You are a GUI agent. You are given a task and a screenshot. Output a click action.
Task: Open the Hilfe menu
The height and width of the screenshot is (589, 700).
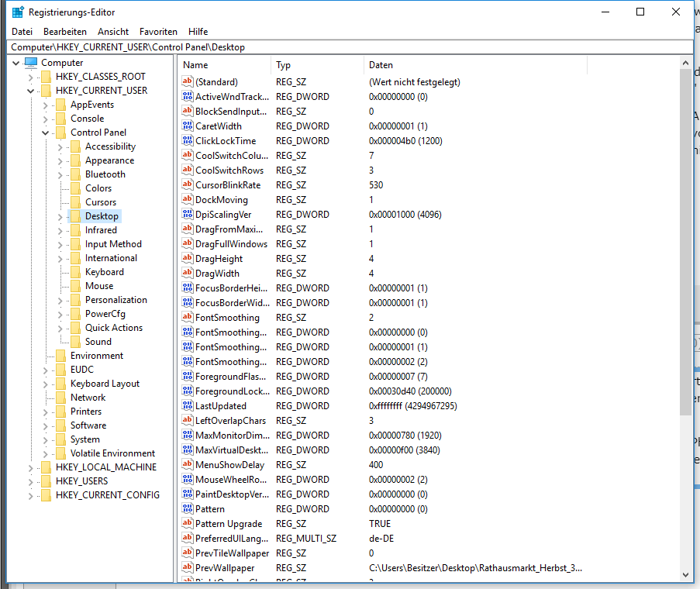(198, 32)
